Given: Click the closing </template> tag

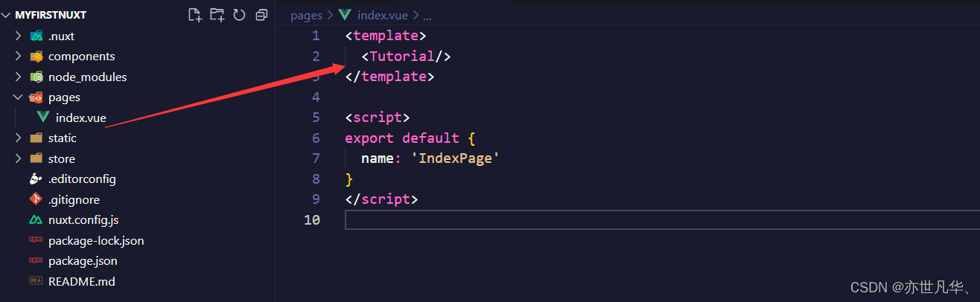Looking at the screenshot, I should point(389,77).
